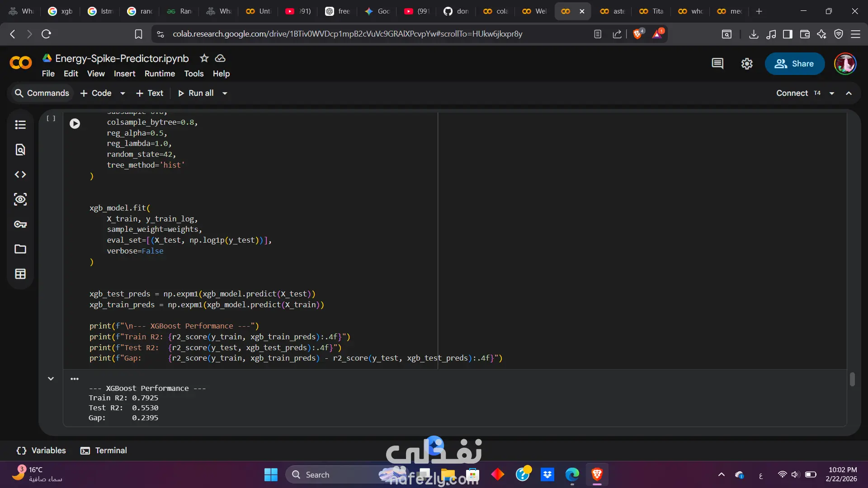
Task: Expand the Run all dropdown arrow
Action: click(x=225, y=94)
